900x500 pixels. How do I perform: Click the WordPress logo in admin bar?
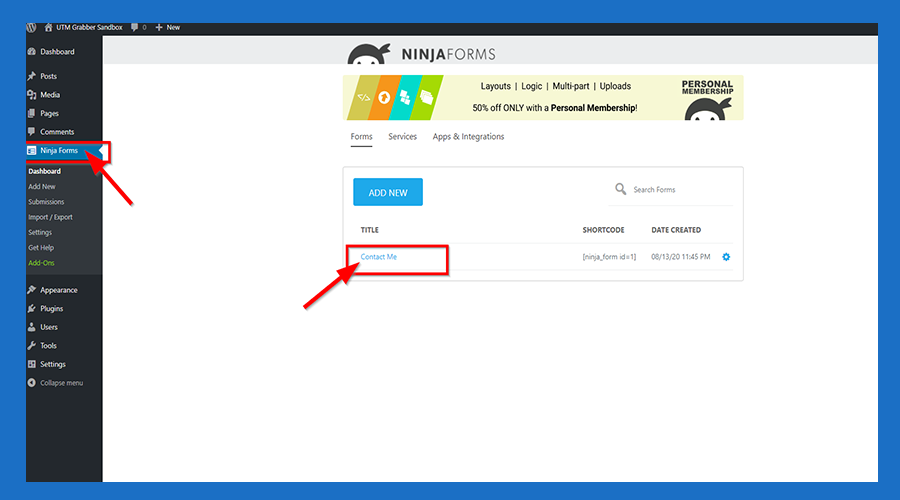pos(32,27)
